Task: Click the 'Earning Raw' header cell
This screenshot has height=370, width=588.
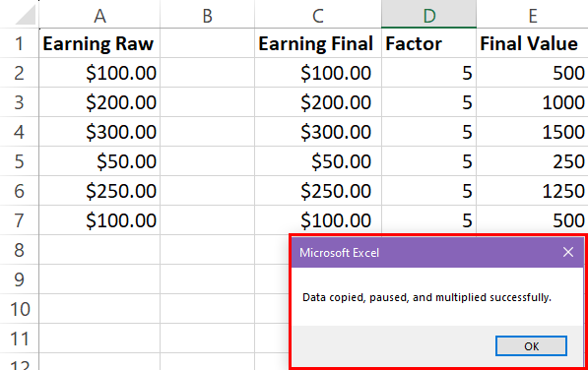Action: pos(99,43)
